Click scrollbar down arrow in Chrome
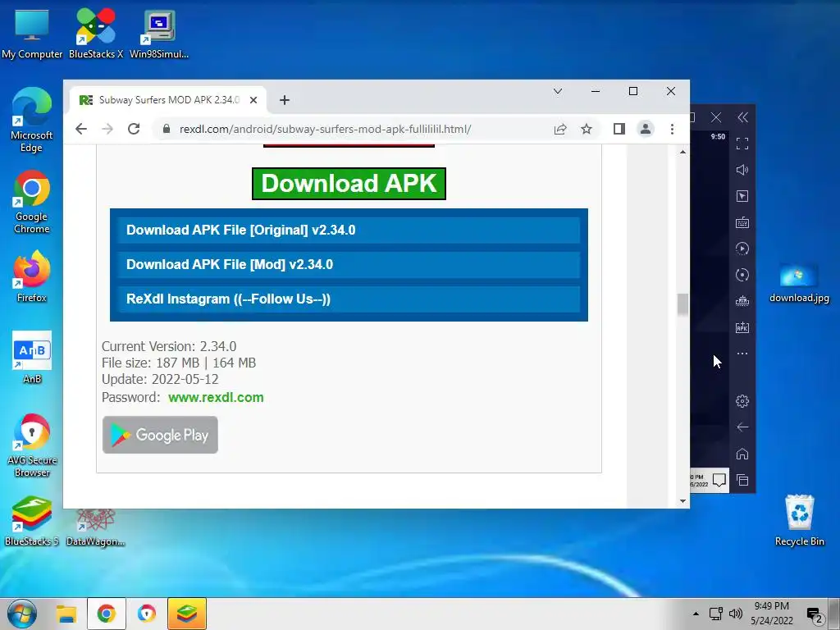 coord(682,501)
